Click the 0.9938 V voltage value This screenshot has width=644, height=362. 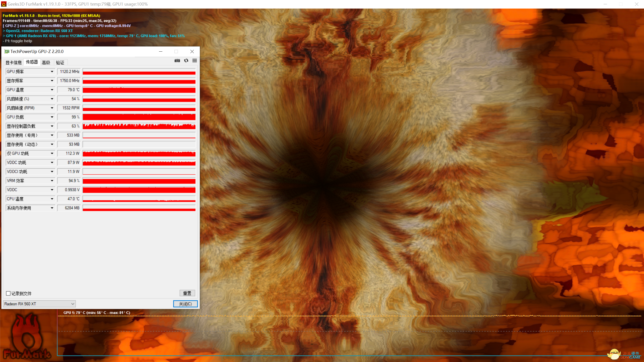tap(69, 190)
